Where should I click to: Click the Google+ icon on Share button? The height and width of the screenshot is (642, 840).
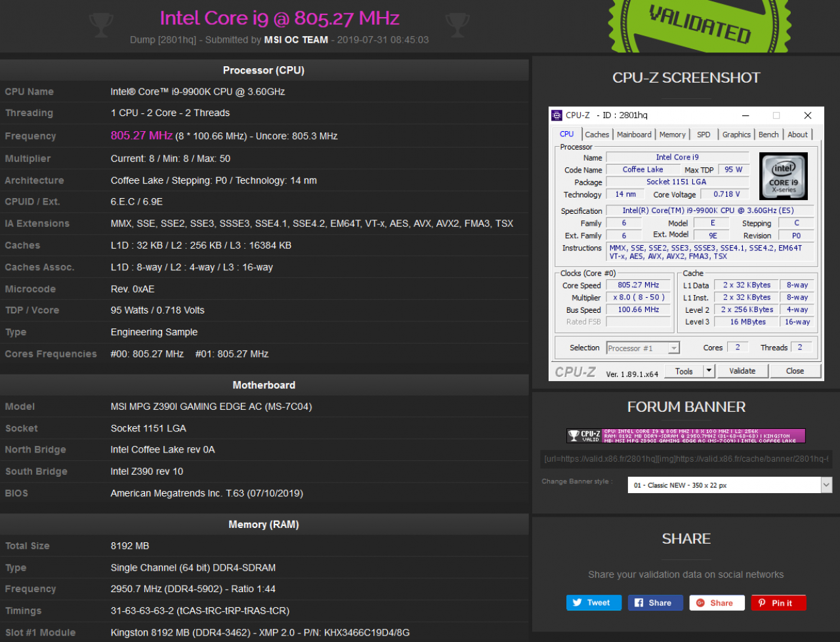click(700, 603)
